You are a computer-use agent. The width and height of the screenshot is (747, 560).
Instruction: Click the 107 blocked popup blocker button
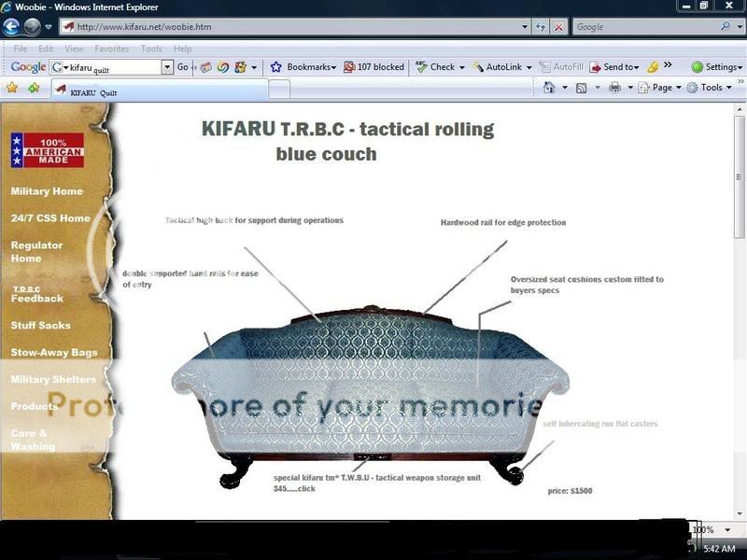pyautogui.click(x=374, y=67)
